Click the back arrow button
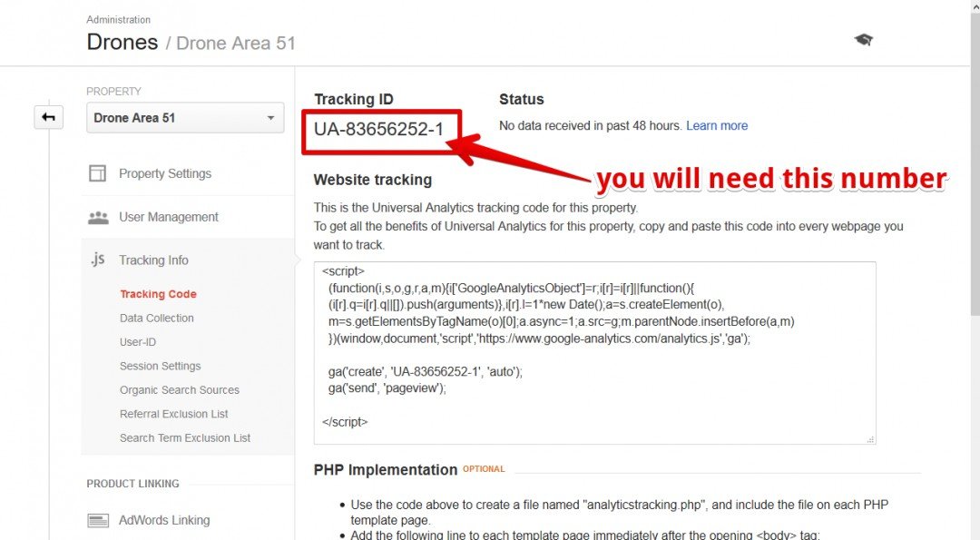The height and width of the screenshot is (540, 980). click(x=49, y=117)
